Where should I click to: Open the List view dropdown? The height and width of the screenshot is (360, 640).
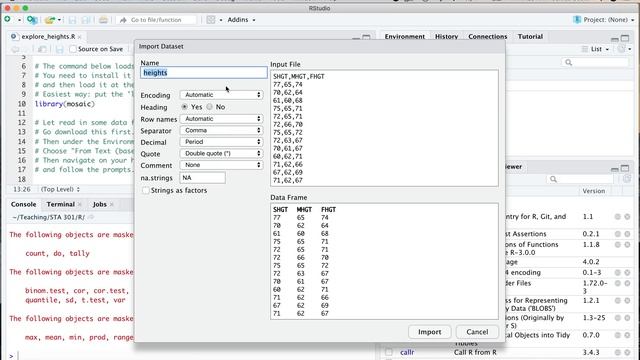(596, 49)
